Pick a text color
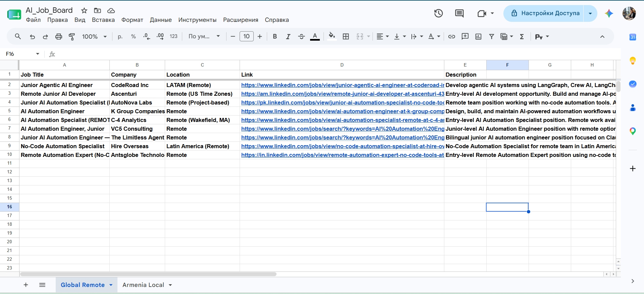644x294 pixels. 315,37
